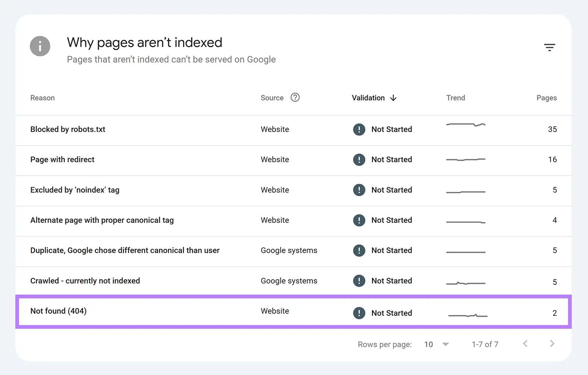Select the Alternate page with proper canonical tag row
Image resolution: width=588 pixels, height=375 pixels.
(102, 220)
